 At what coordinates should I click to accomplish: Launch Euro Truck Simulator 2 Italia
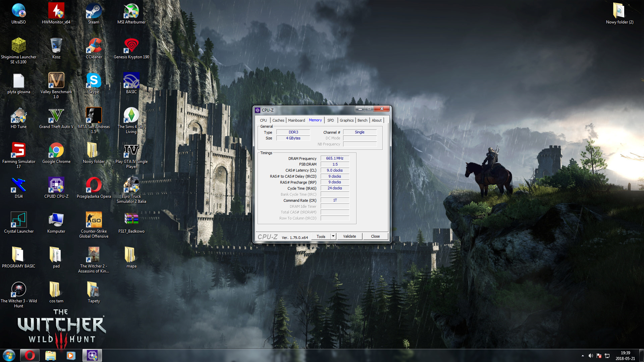tap(131, 190)
